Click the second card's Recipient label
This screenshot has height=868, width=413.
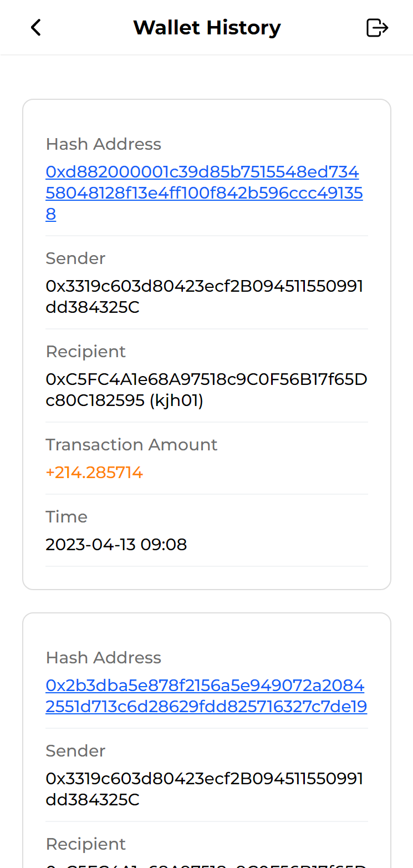click(85, 844)
